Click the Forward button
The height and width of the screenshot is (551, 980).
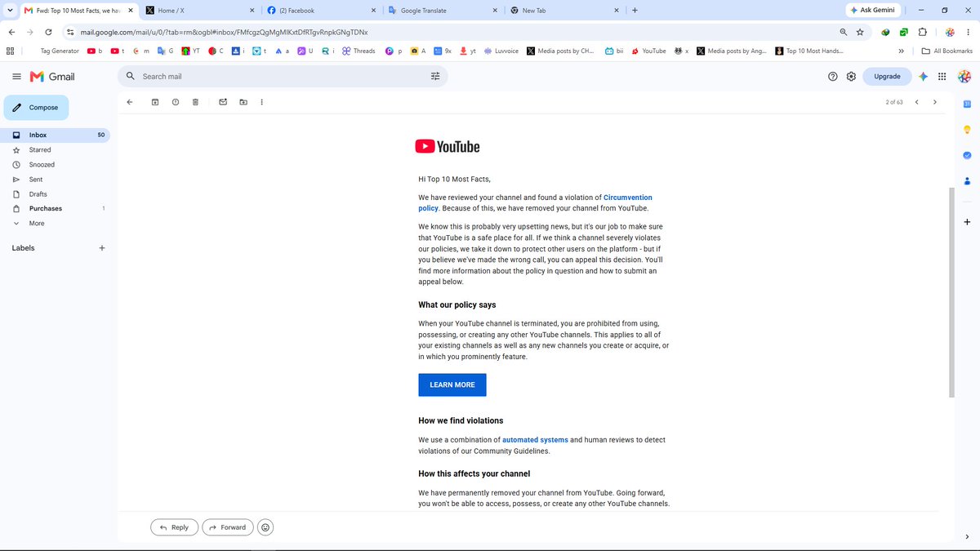[x=228, y=527]
